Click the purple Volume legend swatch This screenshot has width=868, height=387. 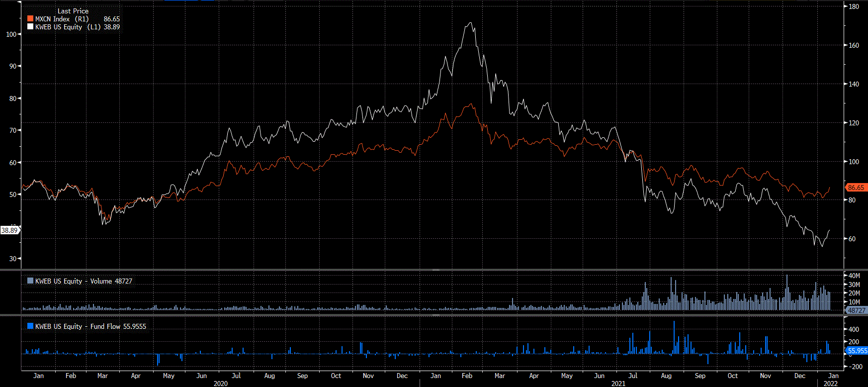[x=30, y=281]
